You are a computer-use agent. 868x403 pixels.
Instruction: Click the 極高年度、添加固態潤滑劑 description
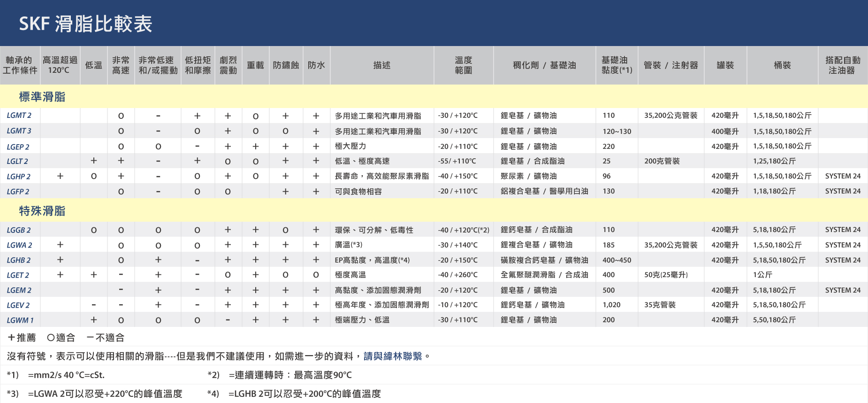[382, 305]
